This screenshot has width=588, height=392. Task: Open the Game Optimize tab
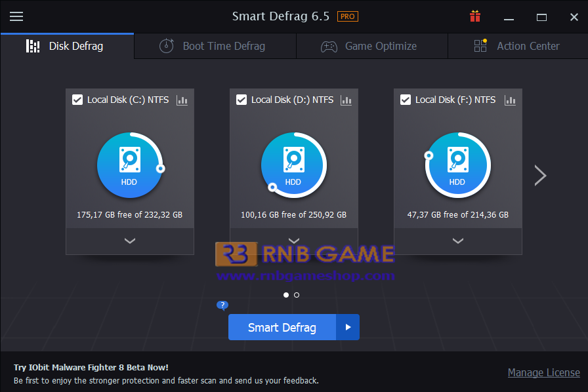372,46
